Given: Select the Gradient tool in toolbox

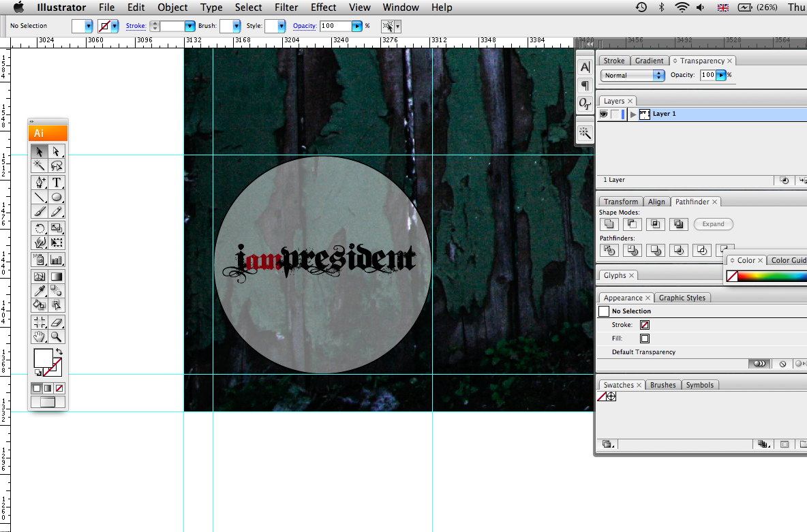Looking at the screenshot, I should pos(56,277).
